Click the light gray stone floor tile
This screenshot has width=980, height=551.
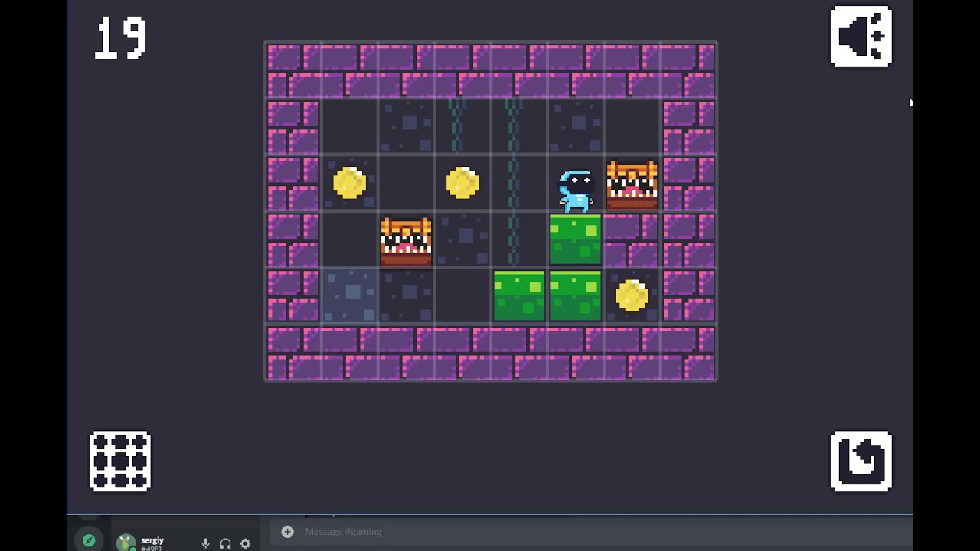pos(350,295)
